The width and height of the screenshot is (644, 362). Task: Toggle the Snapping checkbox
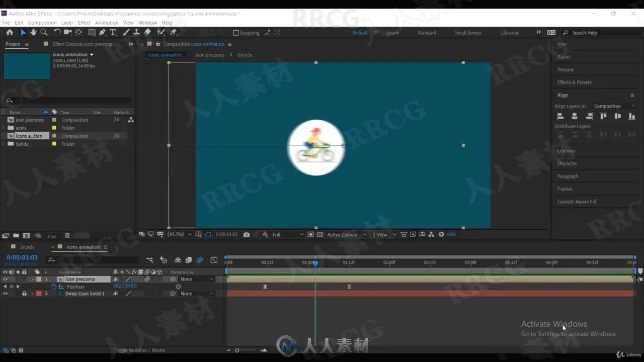[235, 33]
